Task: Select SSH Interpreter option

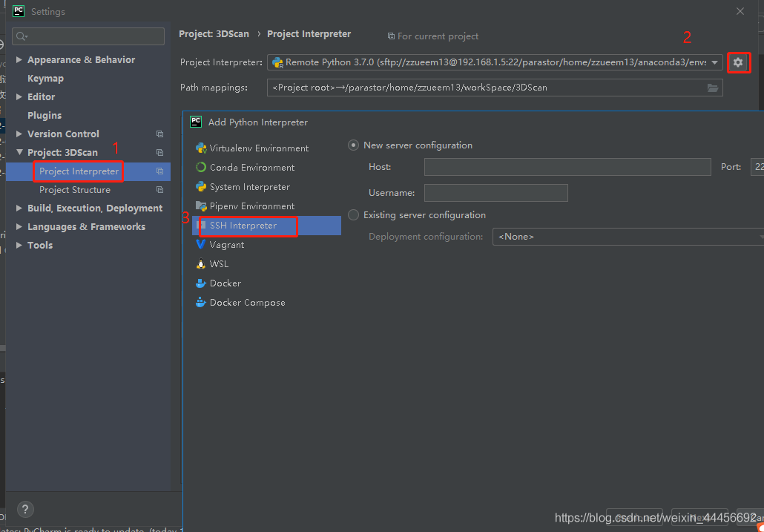Action: click(266, 225)
